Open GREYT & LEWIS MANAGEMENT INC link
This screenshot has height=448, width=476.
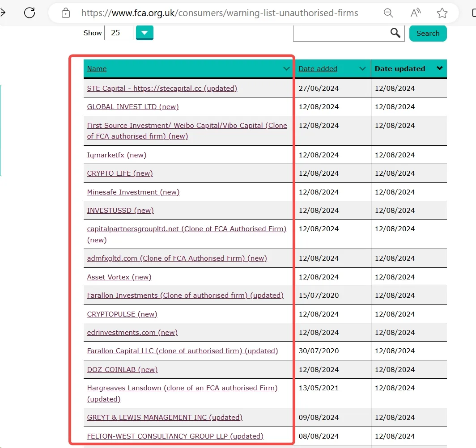coord(165,417)
